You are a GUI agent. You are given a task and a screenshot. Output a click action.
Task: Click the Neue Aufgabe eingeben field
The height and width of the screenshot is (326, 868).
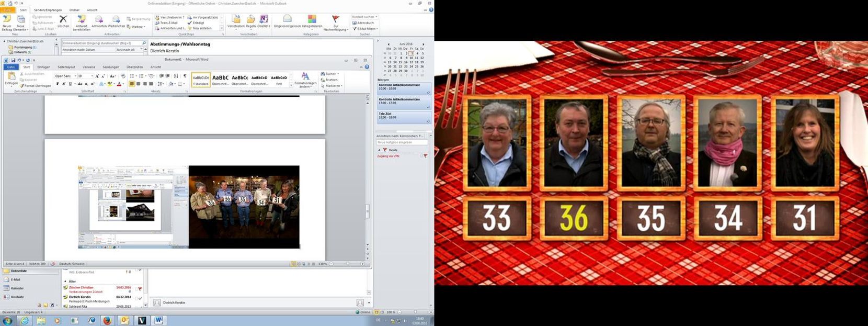click(402, 142)
